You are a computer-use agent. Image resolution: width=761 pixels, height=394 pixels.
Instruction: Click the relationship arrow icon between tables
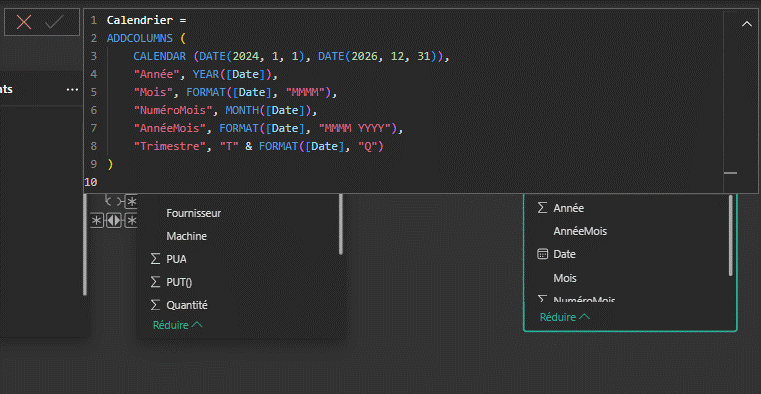(x=113, y=221)
